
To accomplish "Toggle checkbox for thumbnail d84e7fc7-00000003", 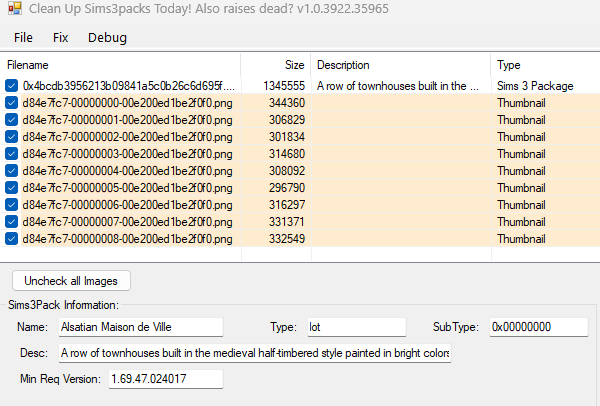I will [x=12, y=154].
